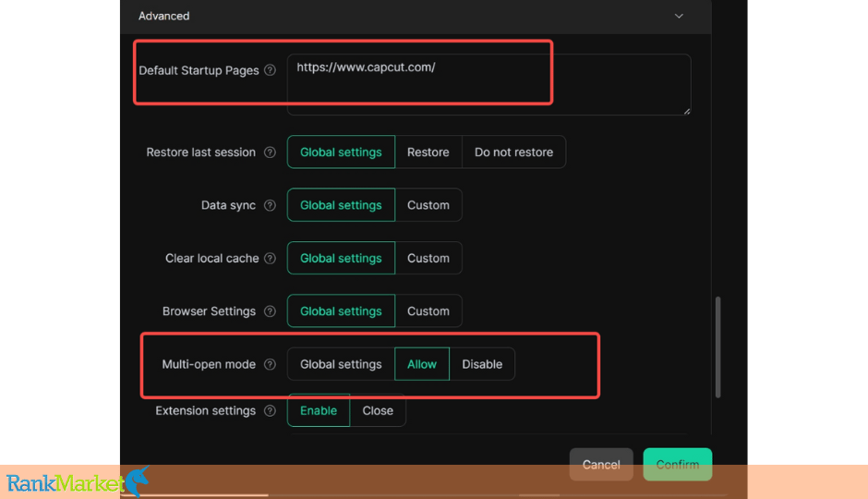Select Global settings for Restore last session
This screenshot has width=868, height=499.
341,152
